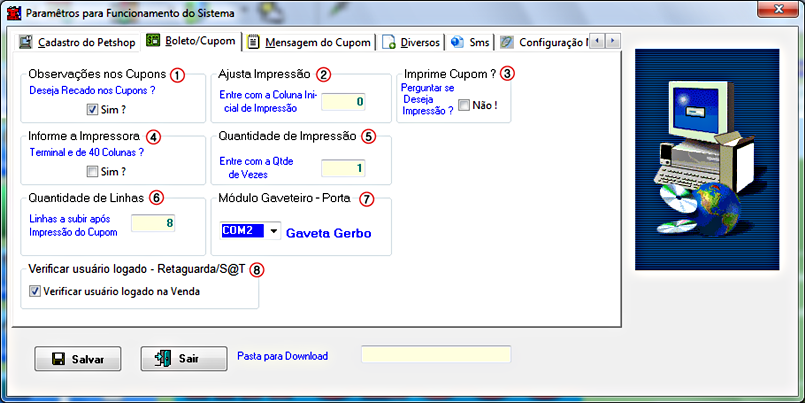The width and height of the screenshot is (805, 403).
Task: Click the document icon on Diversos tab
Action: 389,43
